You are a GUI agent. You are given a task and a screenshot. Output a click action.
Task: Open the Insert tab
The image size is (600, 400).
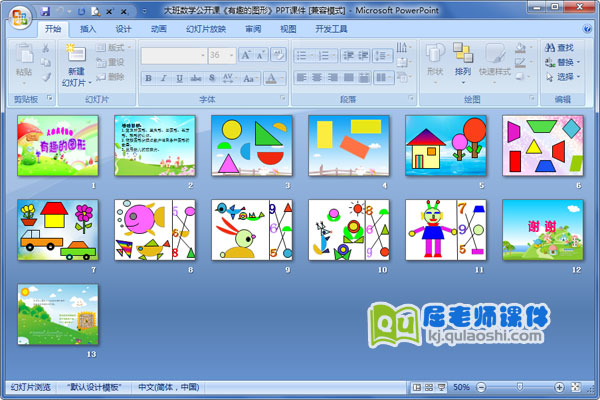89,29
